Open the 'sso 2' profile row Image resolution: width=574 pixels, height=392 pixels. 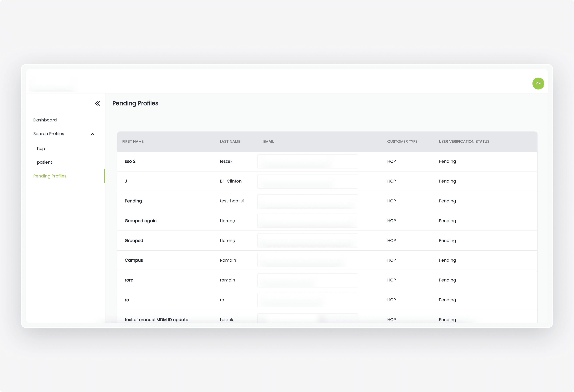[327, 161]
